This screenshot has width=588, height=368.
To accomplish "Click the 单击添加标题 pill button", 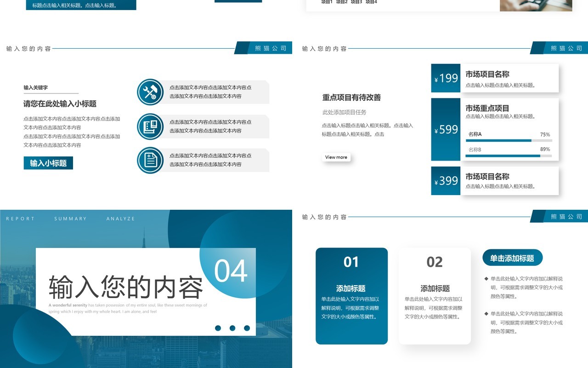I will [x=512, y=258].
